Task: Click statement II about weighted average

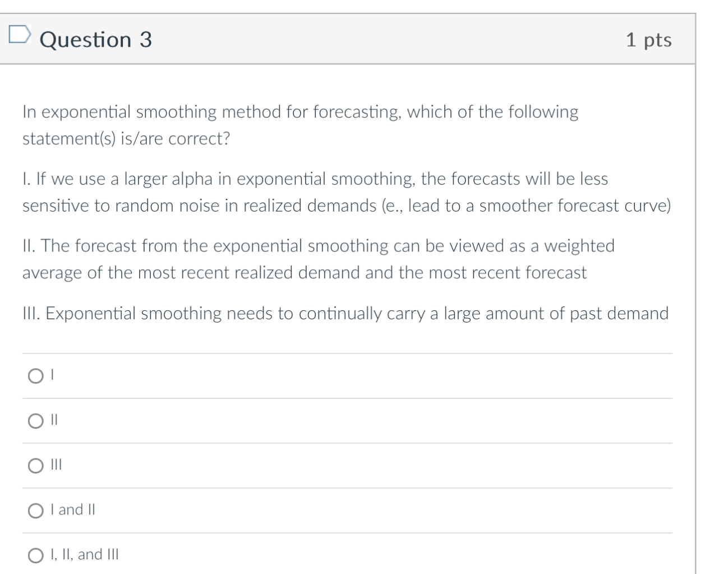Action: (x=319, y=259)
